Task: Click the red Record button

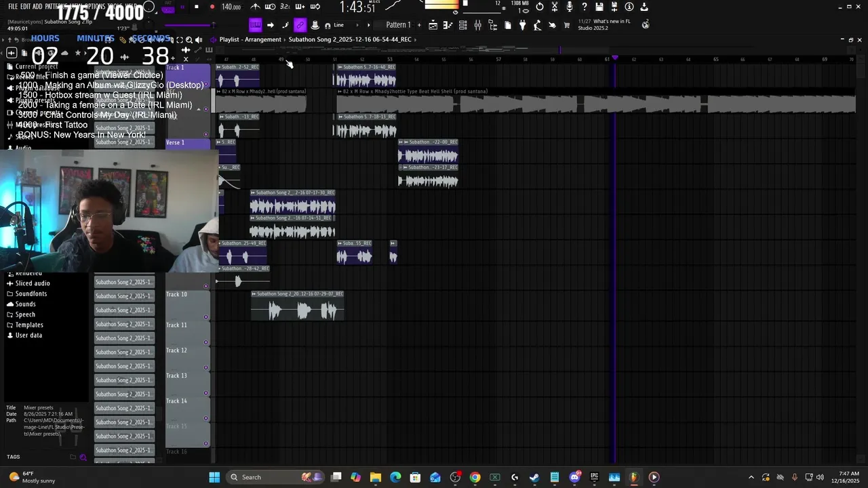Action: click(212, 7)
